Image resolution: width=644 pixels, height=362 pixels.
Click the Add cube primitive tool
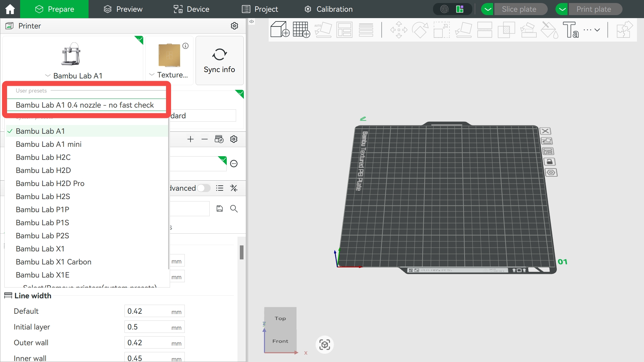coord(280,29)
